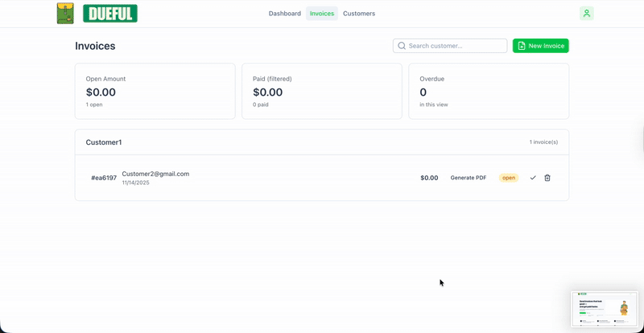Open the user profile avatar icon
This screenshot has height=333, width=644.
pyautogui.click(x=587, y=13)
